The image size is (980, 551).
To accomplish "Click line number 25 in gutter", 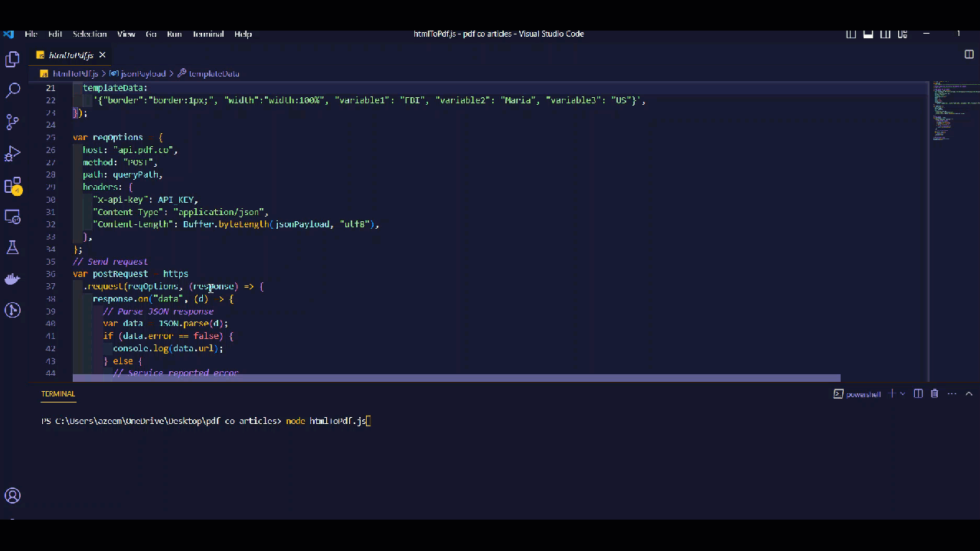I will pyautogui.click(x=51, y=138).
